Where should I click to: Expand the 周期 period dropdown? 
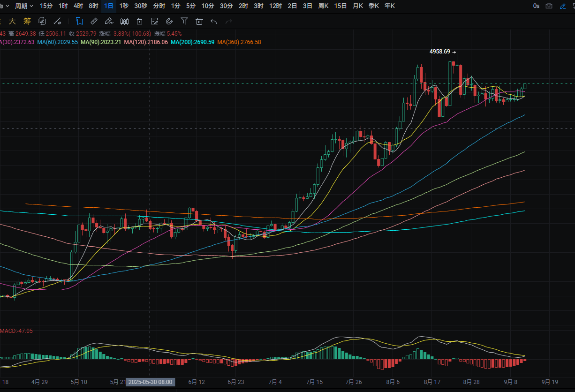click(24, 6)
